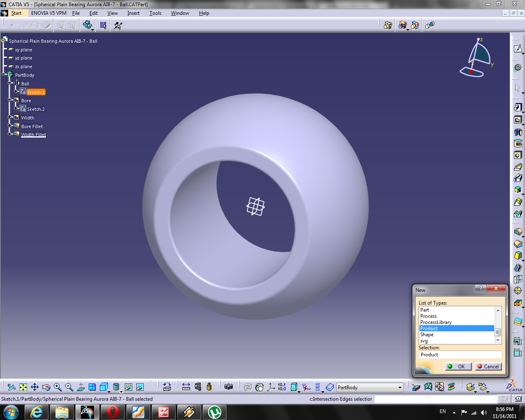Select the Shaft tool
The height and width of the screenshot is (420, 525).
[518, 132]
